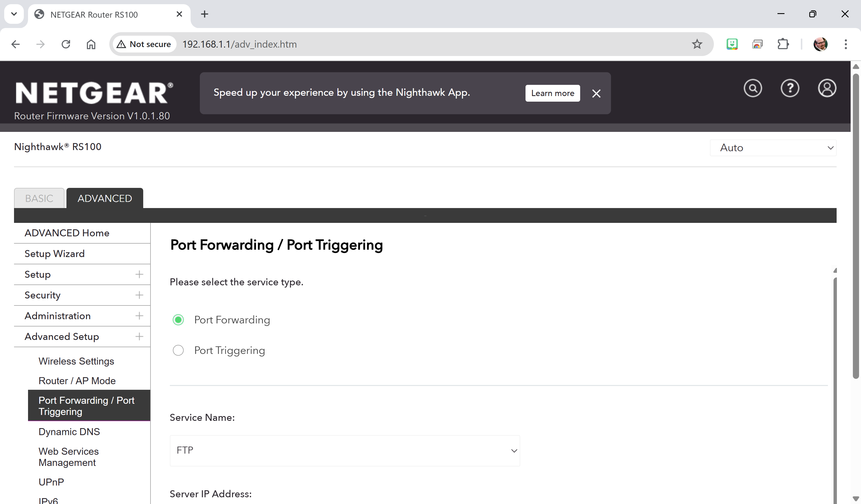
Task: Select the ADVANCED tab
Action: pyautogui.click(x=105, y=198)
